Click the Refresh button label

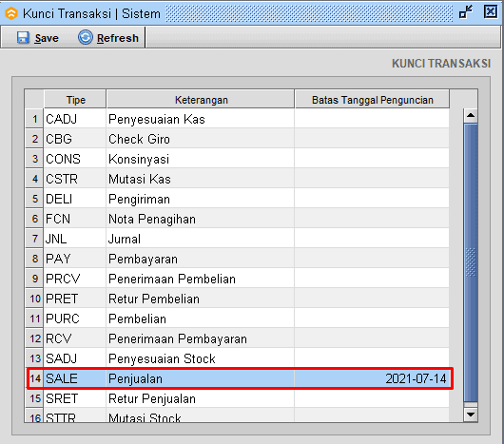tap(118, 38)
